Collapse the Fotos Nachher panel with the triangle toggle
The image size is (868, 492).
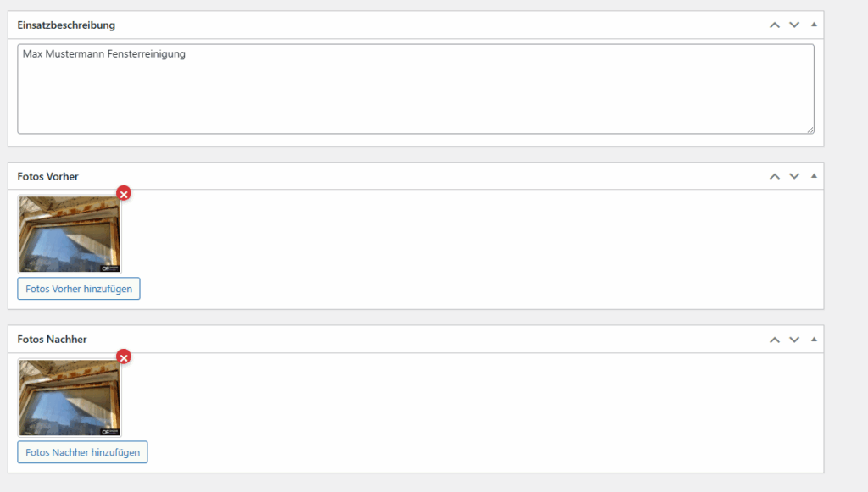(814, 340)
